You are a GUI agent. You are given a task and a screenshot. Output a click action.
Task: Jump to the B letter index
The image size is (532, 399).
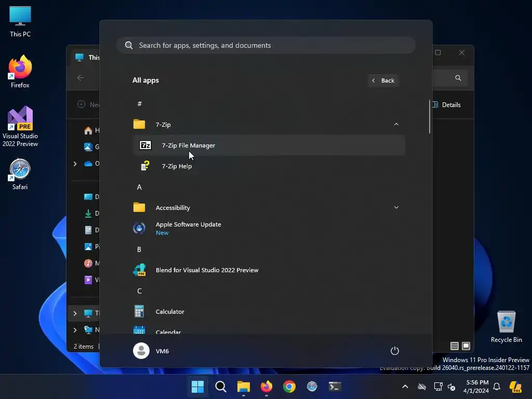point(139,249)
